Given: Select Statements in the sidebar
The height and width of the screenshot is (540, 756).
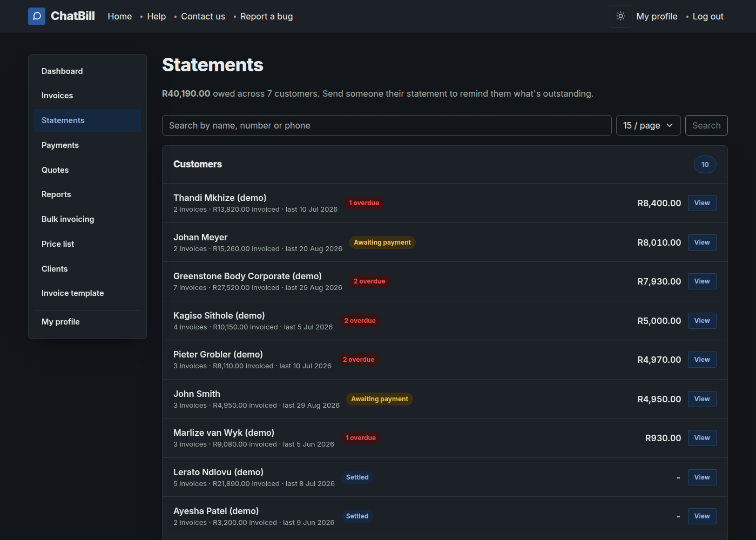Looking at the screenshot, I should pyautogui.click(x=87, y=120).
